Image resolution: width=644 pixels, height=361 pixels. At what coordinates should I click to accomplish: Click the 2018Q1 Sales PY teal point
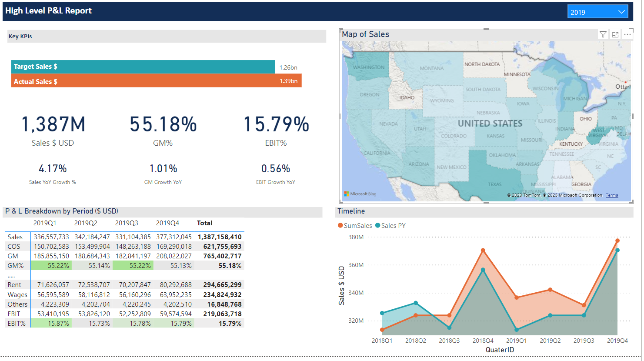[382, 313]
